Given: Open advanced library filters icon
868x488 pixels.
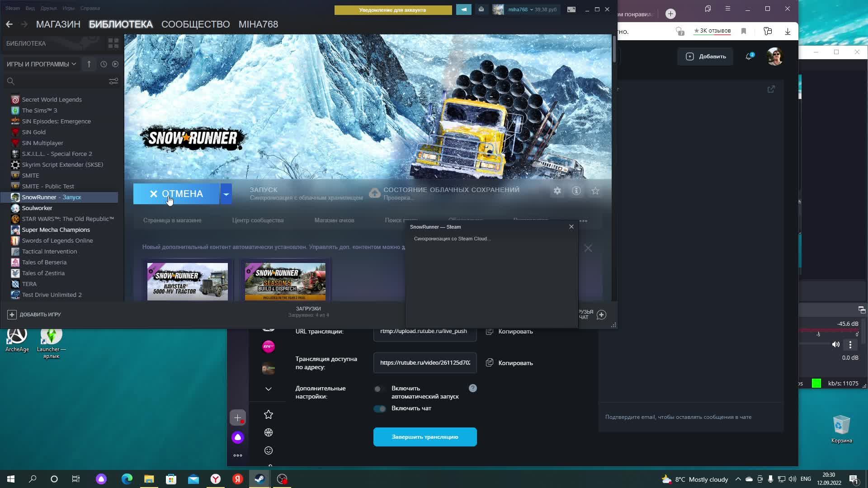Looking at the screenshot, I should click(113, 81).
